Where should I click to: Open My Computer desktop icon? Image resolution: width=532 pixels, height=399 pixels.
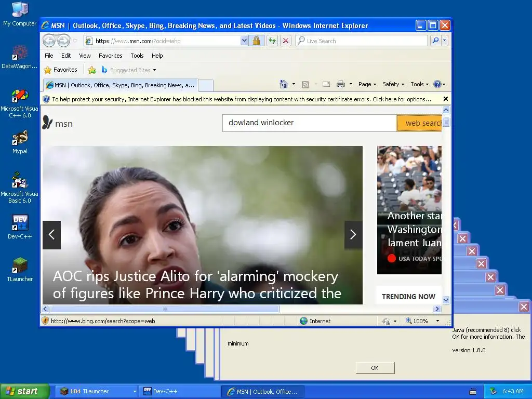point(20,14)
